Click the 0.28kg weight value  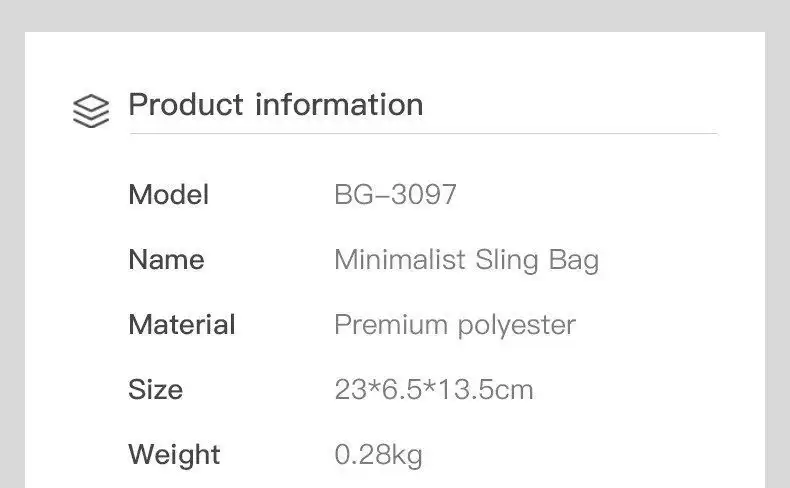[x=378, y=455]
